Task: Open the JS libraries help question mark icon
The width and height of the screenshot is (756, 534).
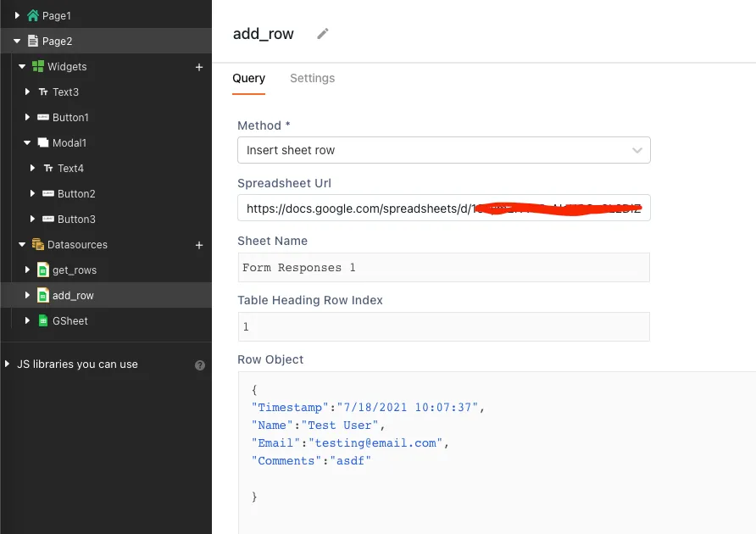Action: pyautogui.click(x=199, y=364)
